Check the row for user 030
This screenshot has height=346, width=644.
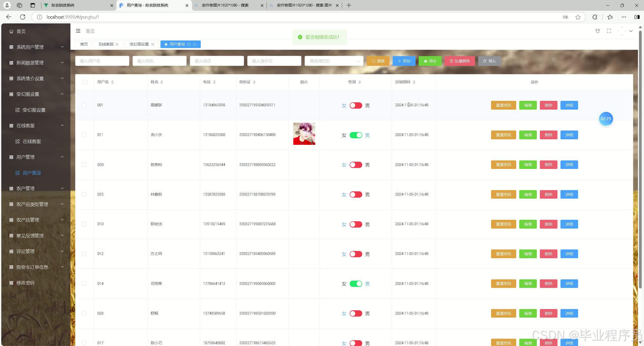[84, 165]
